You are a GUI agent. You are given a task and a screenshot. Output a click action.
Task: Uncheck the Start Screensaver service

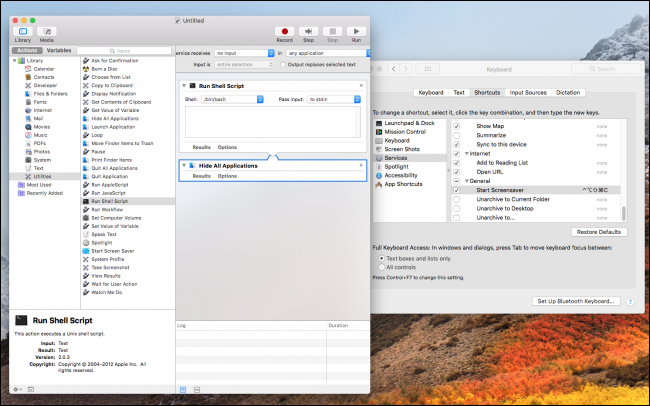coord(456,190)
